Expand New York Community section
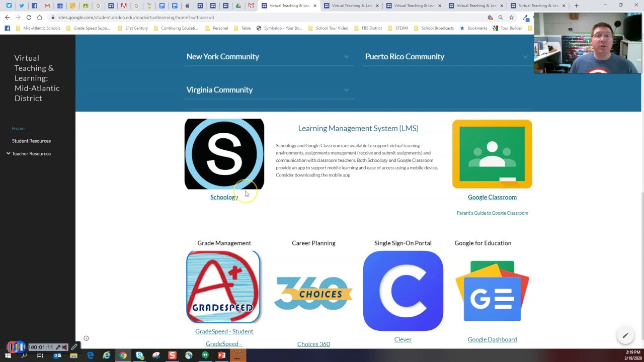The image size is (644, 362). 269,57
